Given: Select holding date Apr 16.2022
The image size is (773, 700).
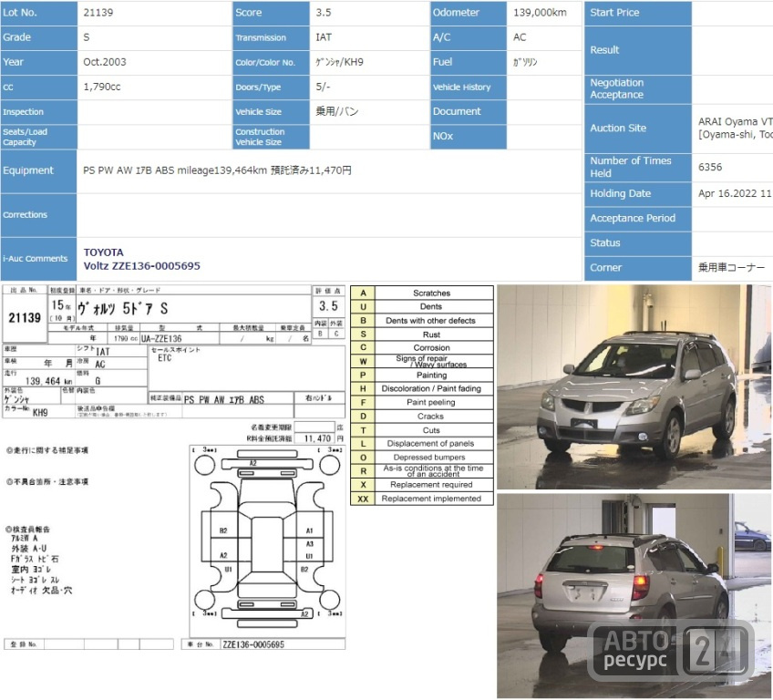Looking at the screenshot, I should click(x=727, y=193).
